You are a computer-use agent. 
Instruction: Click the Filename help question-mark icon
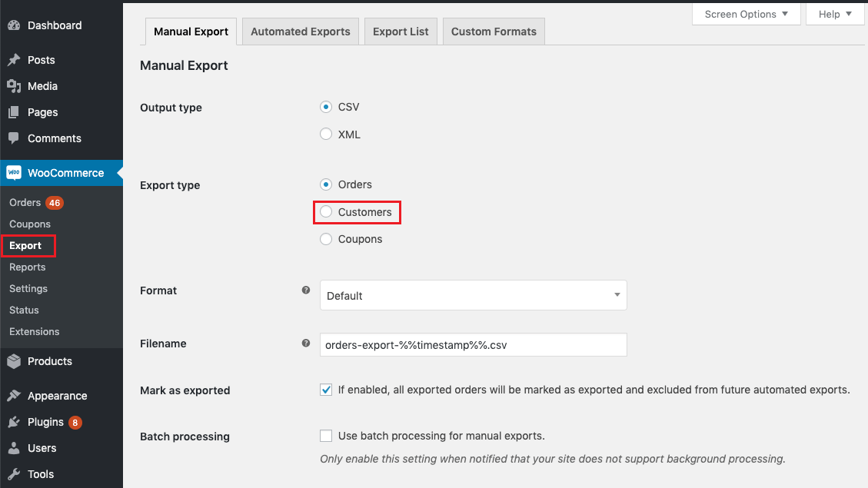tap(305, 343)
